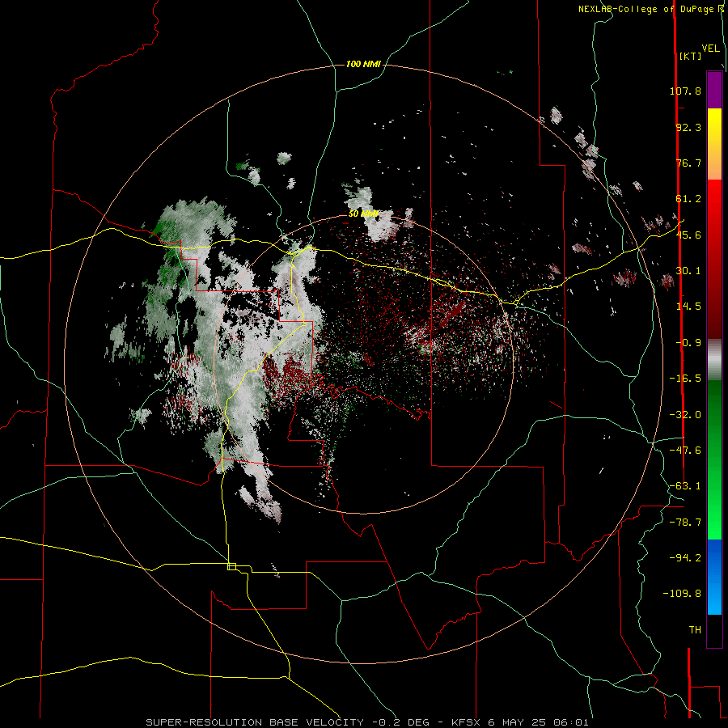The width and height of the screenshot is (728, 728).
Task: Click the 92.3 velocity scale value
Action: pos(688,127)
